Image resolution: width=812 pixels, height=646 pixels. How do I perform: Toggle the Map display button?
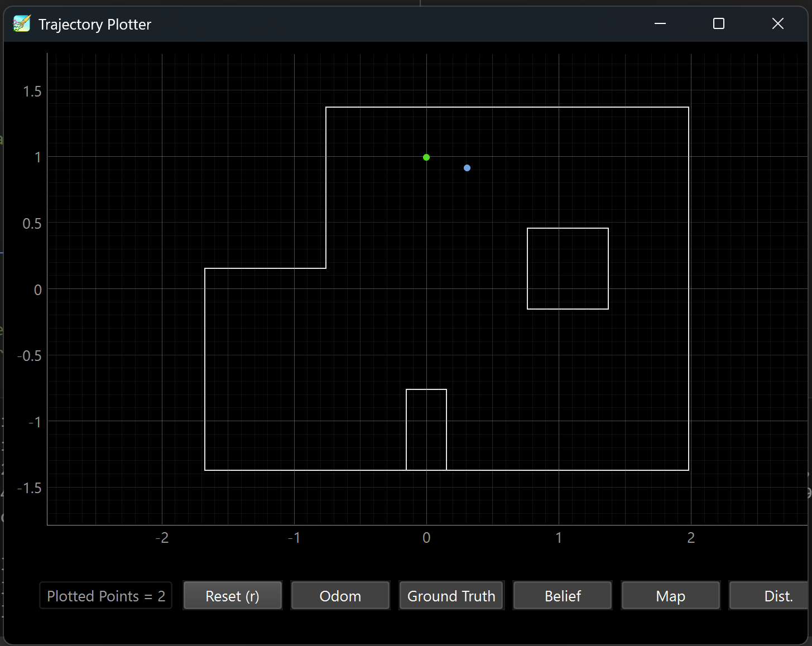[x=670, y=596]
